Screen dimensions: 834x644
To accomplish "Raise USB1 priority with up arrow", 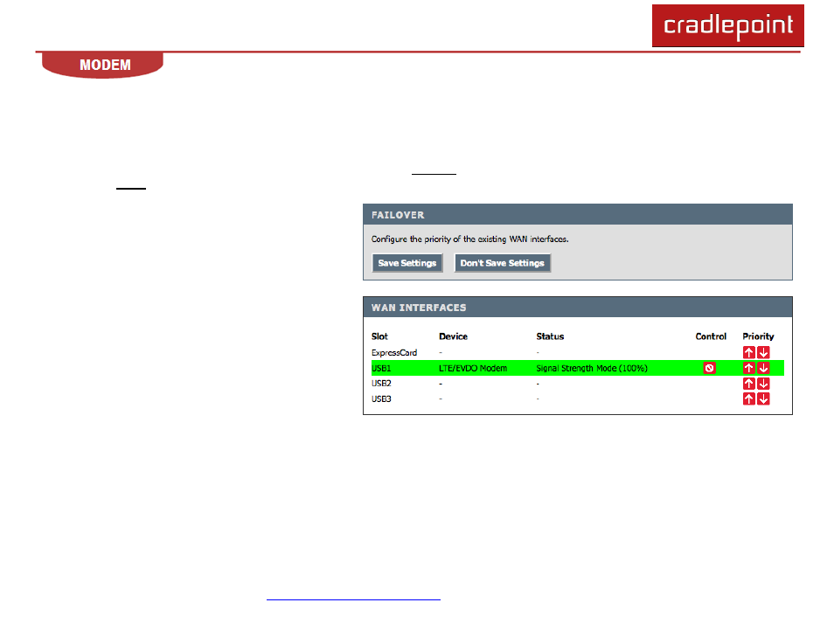I will (x=749, y=368).
